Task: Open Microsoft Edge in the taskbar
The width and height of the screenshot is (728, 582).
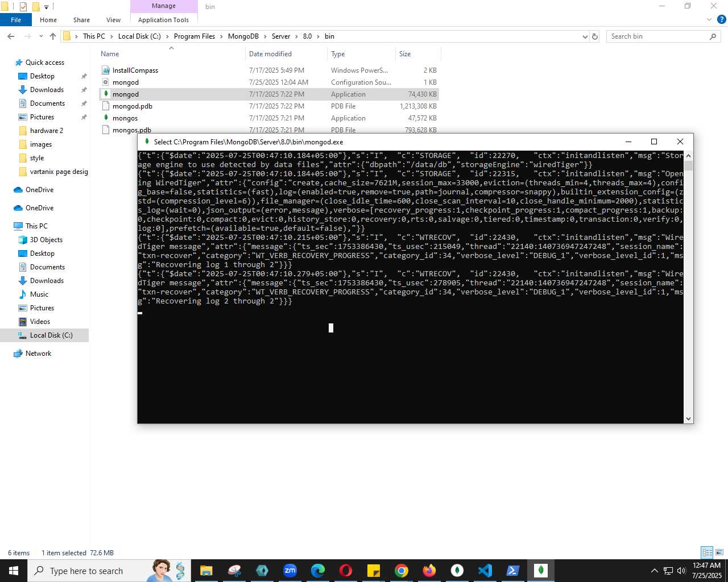Action: click(318, 571)
